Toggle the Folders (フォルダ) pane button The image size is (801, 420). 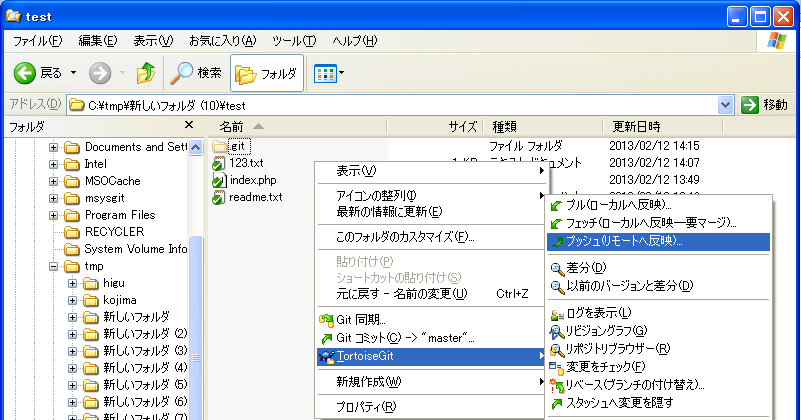[x=267, y=73]
